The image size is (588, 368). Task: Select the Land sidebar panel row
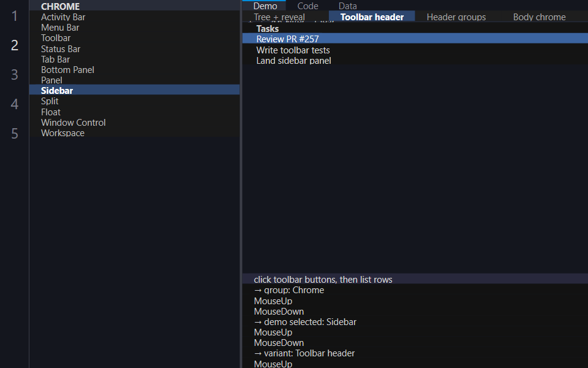[415, 61]
